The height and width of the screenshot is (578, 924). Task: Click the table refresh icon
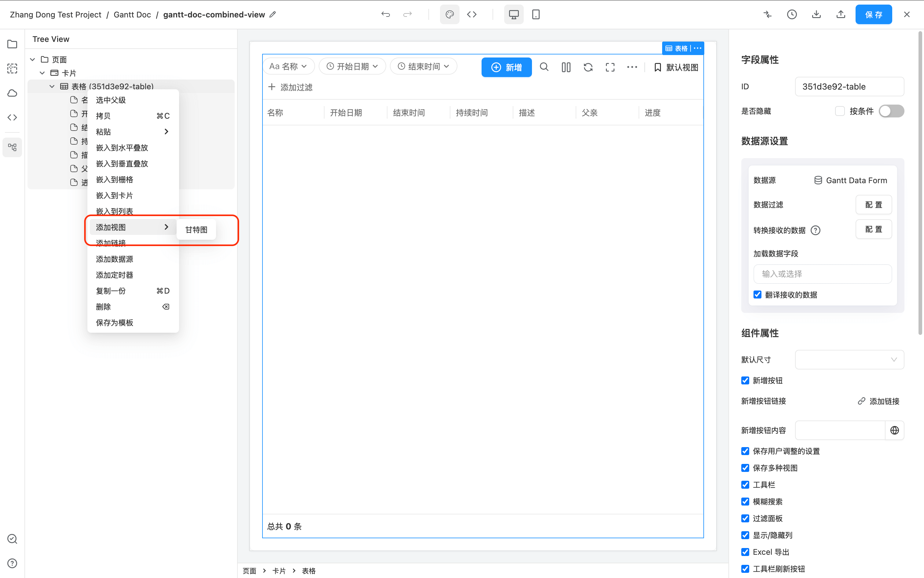588,67
